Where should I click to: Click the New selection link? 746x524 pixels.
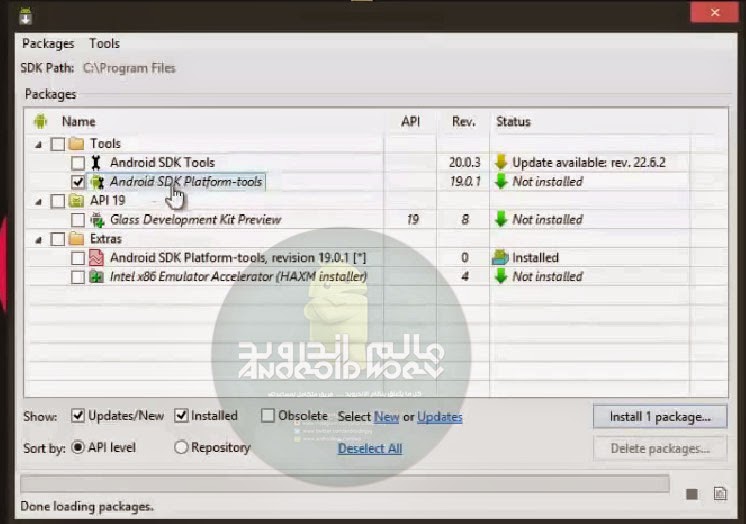click(x=386, y=417)
